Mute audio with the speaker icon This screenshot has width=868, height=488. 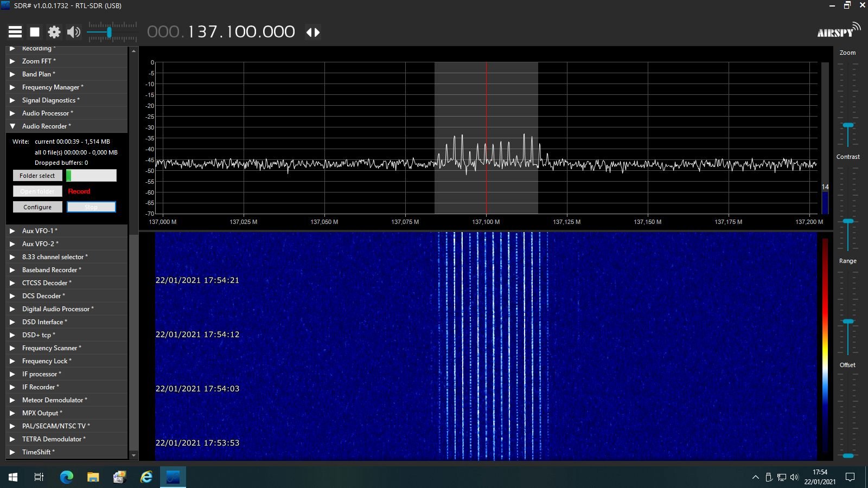click(x=74, y=32)
